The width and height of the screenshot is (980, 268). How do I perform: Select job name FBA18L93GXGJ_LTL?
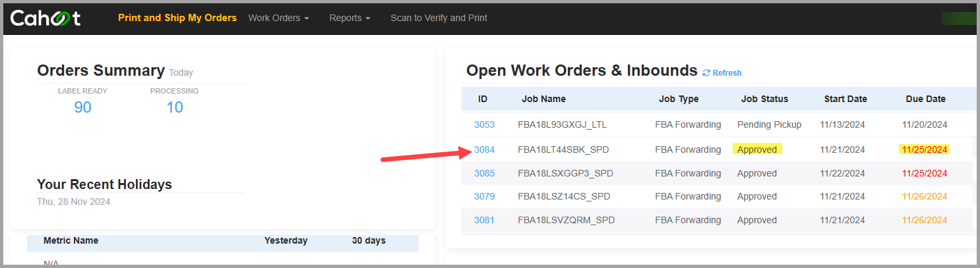pos(562,124)
